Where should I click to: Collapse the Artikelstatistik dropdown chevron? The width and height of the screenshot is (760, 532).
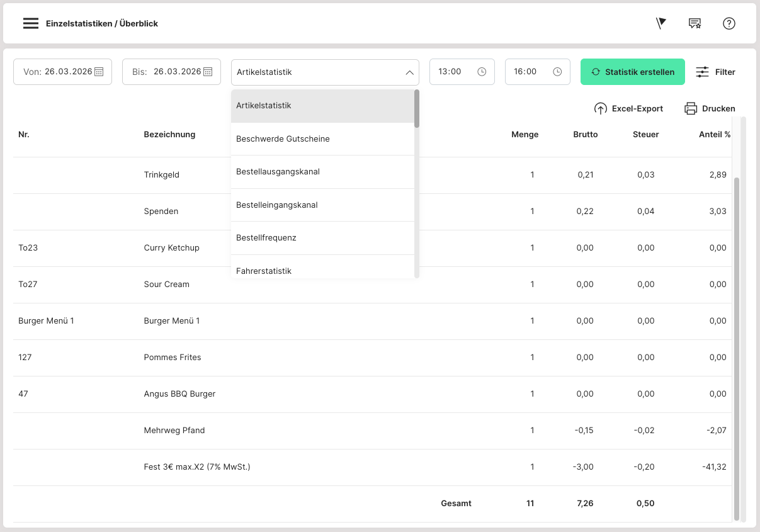coord(409,72)
